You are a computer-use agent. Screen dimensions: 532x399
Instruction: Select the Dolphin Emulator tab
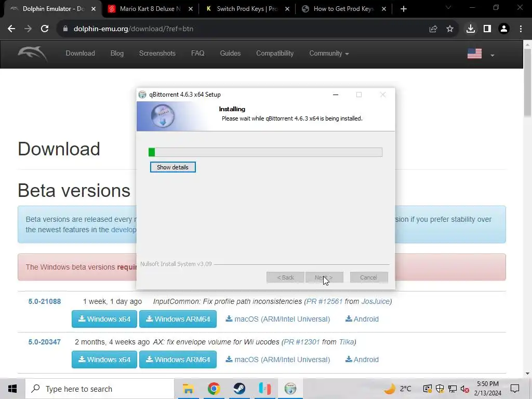53,9
